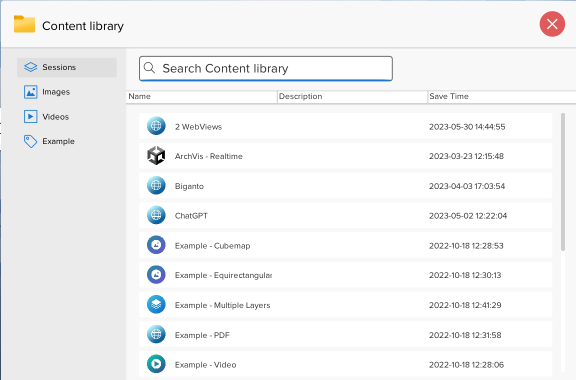
Task: Click the Unity cube icon for ArchVis
Action: click(x=156, y=156)
